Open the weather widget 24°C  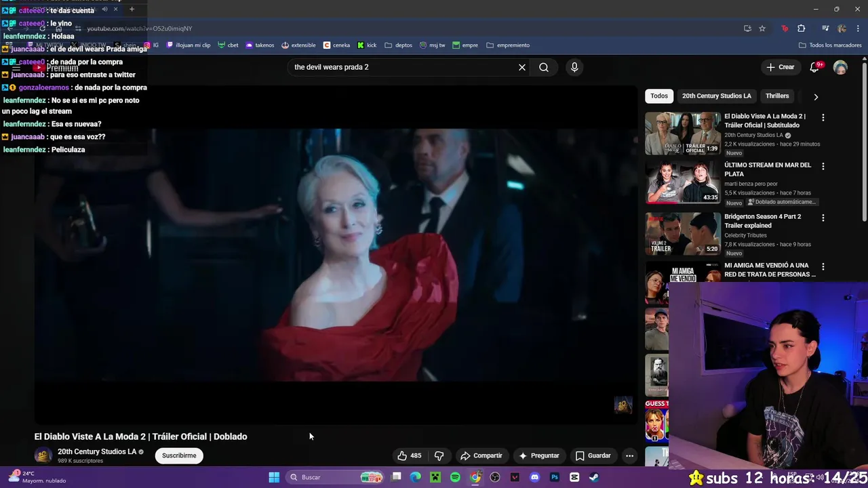(37, 477)
